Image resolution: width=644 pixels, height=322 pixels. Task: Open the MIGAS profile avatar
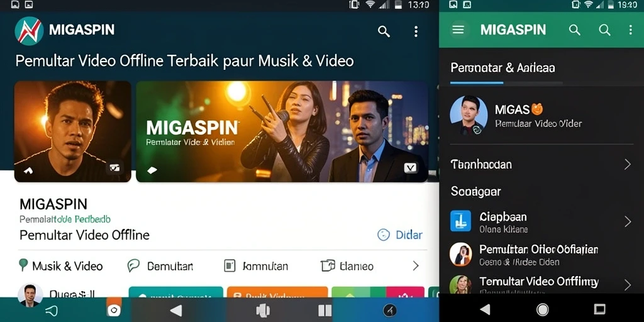point(469,115)
